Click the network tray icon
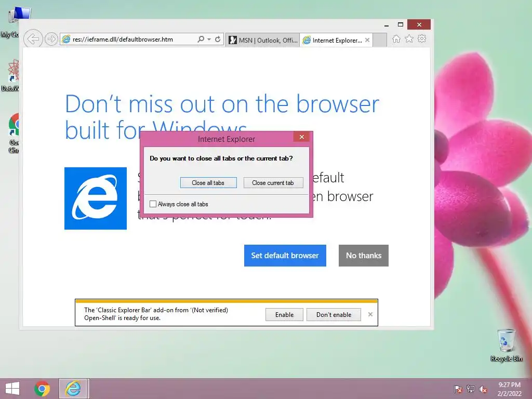 point(471,389)
